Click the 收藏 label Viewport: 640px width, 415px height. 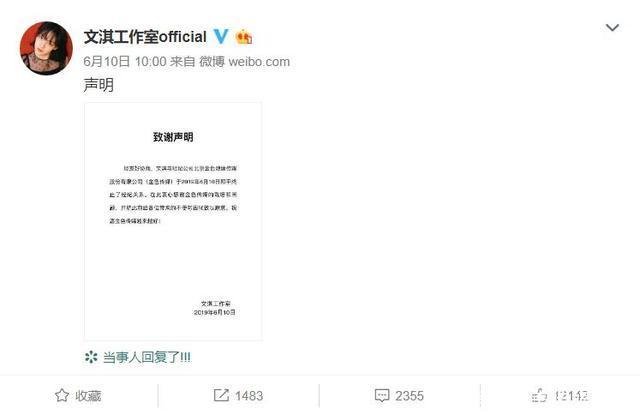tap(88, 395)
